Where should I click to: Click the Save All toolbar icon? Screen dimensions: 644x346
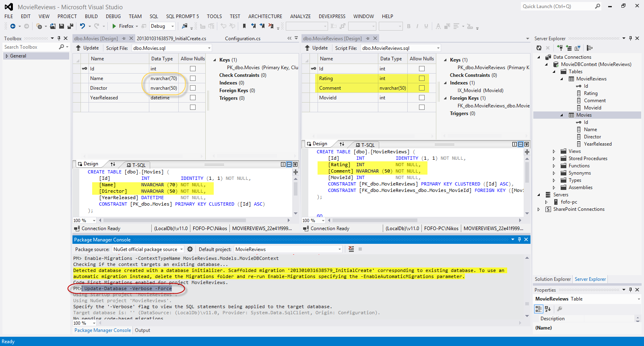point(70,26)
